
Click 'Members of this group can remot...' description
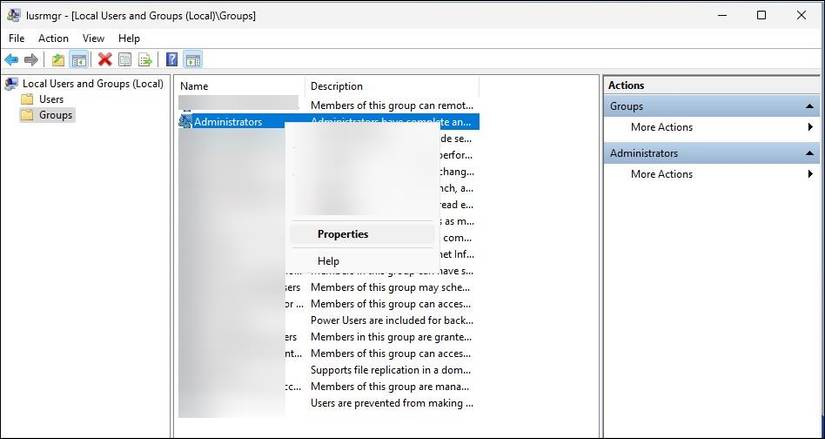tap(392, 105)
